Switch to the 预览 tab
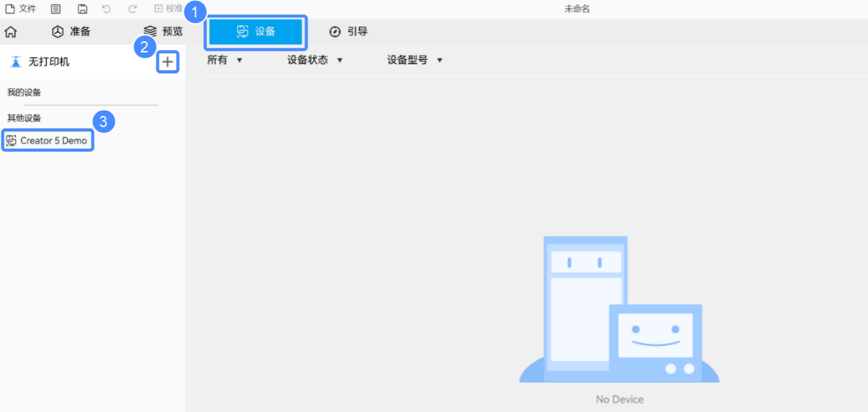 click(163, 31)
